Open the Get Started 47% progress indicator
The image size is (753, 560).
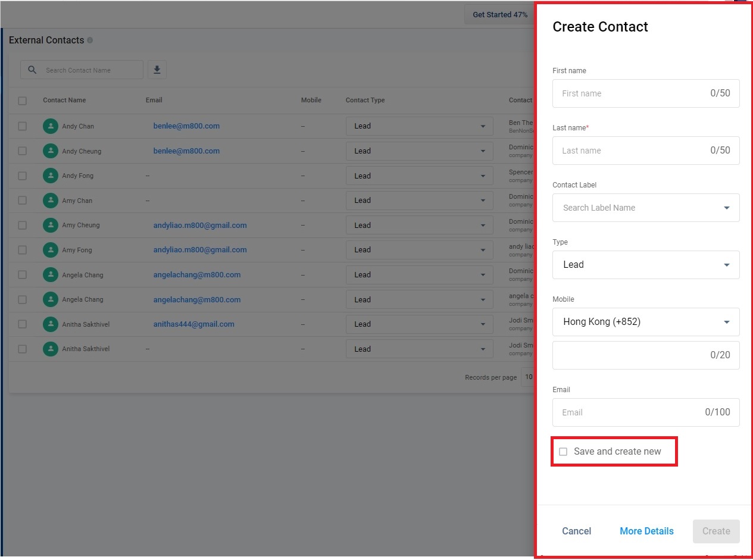pos(499,14)
